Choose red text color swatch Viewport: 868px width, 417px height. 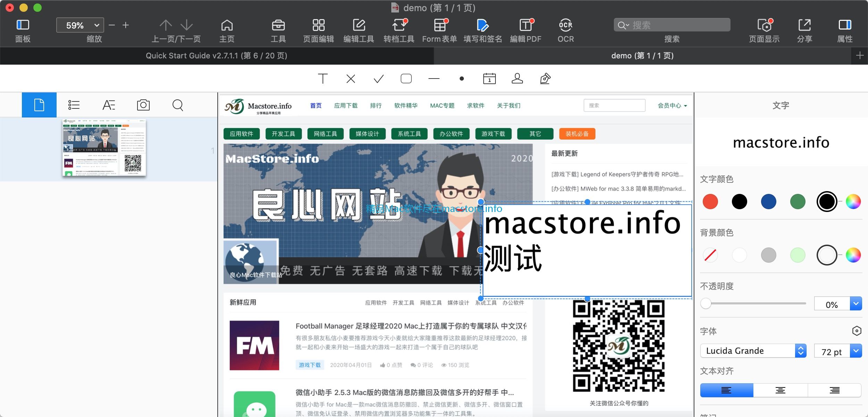710,202
